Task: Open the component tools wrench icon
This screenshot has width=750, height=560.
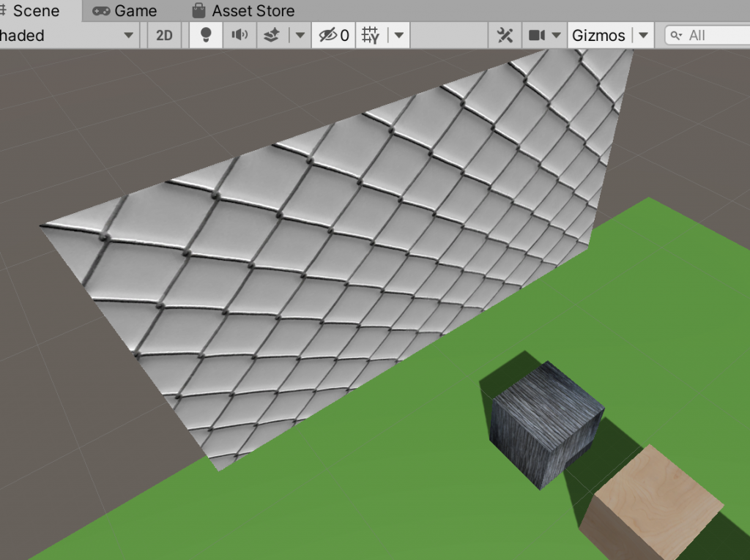Action: [x=505, y=35]
